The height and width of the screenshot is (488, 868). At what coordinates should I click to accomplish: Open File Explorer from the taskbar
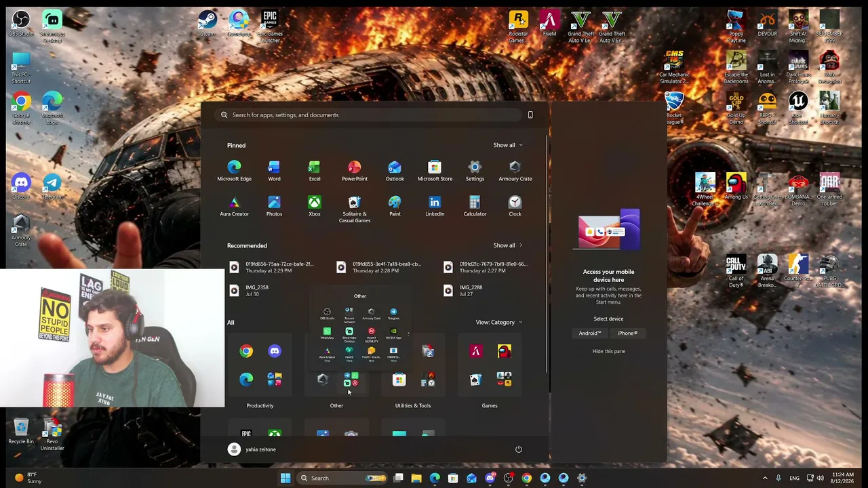pos(416,478)
